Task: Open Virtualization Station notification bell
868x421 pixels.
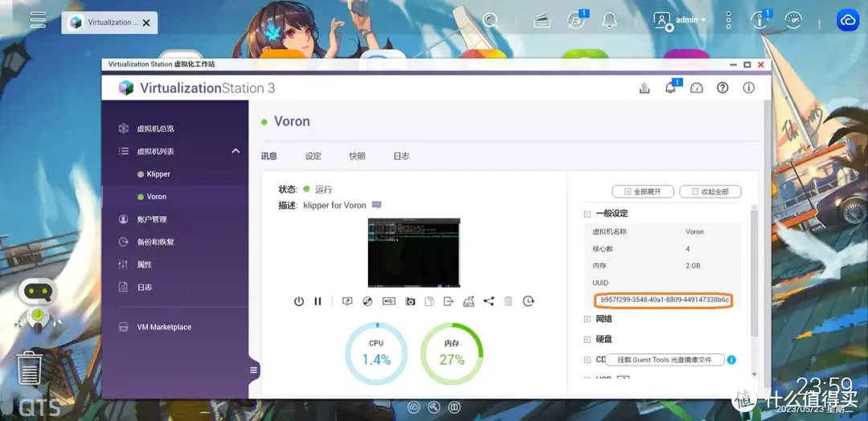Action: [670, 88]
